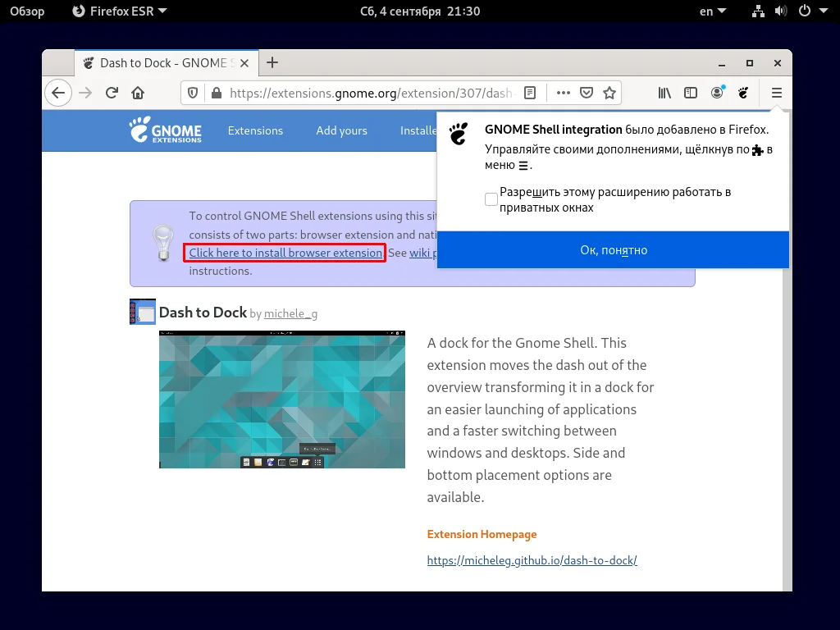Toggle the sidebar icon in toolbar
The image size is (840, 630).
pyautogui.click(x=691, y=93)
